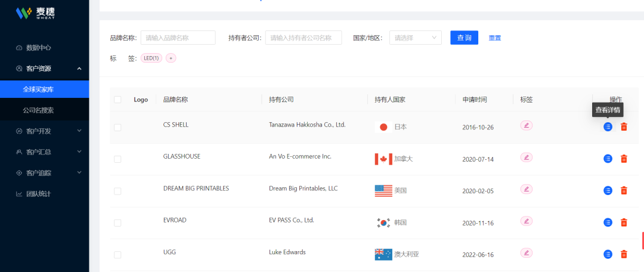Click the Japan flag icon
Screen dimensions: 644x272
point(383,127)
